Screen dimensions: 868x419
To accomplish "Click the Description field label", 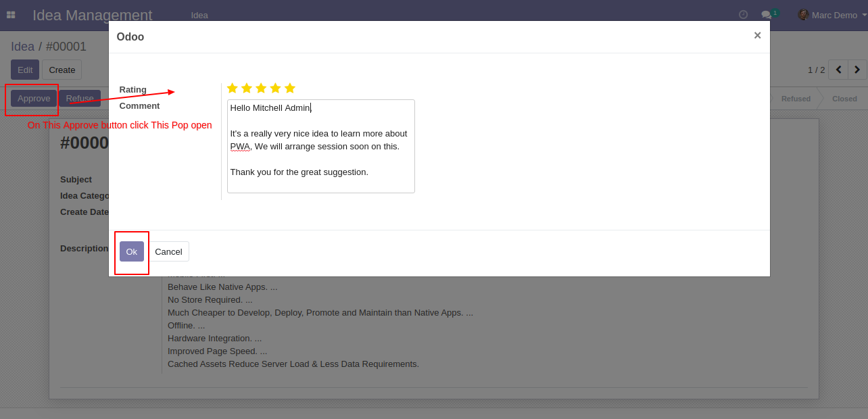I will click(x=85, y=249).
